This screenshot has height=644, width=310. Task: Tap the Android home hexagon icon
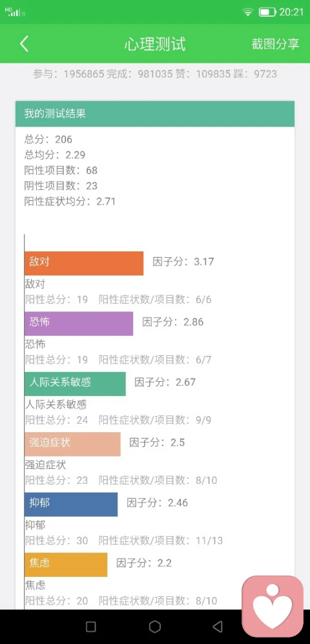click(x=155, y=627)
